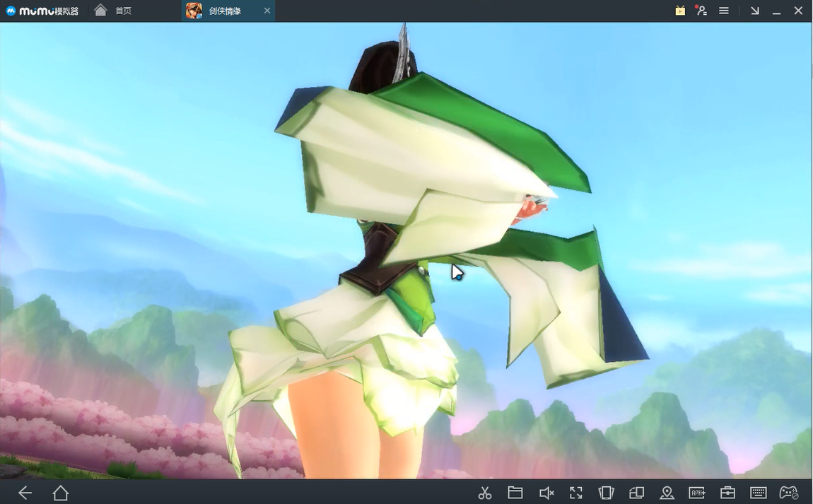Open the hamburger menu in the title bar

click(x=724, y=11)
